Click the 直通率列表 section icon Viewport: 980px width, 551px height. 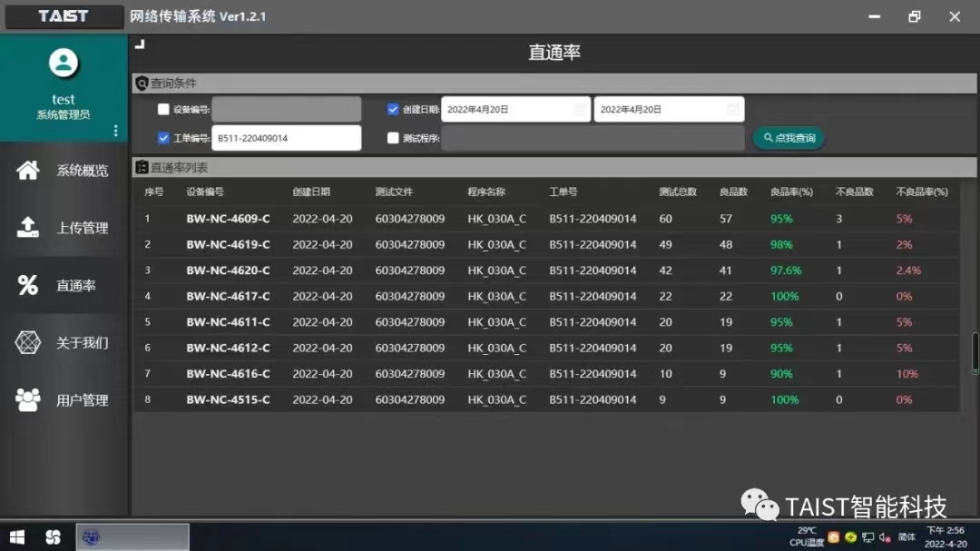[x=142, y=167]
